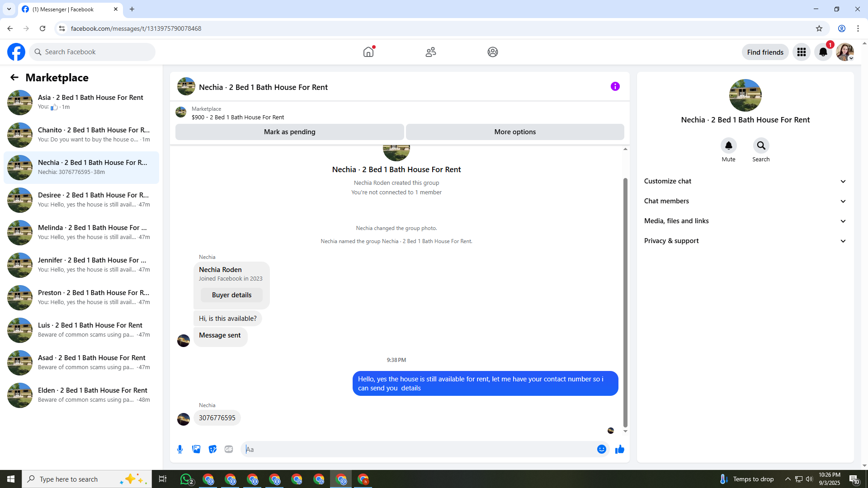
Task: Reload the browser page
Action: (x=42, y=28)
